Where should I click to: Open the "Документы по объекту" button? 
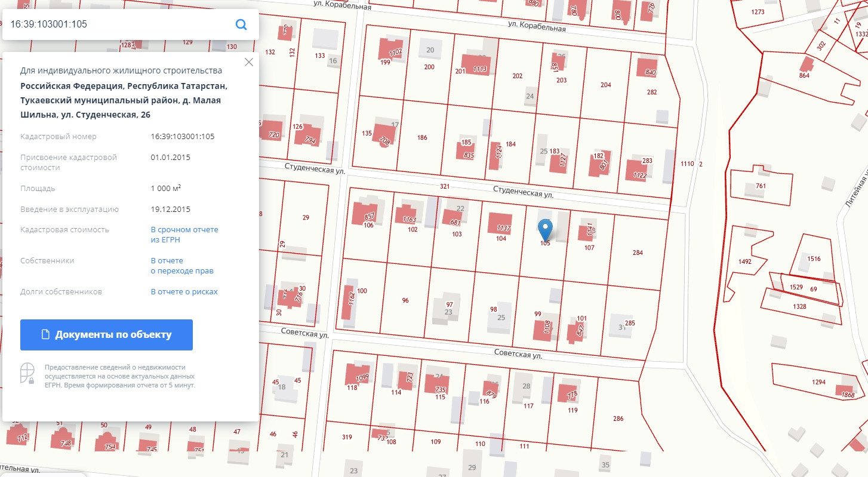[x=106, y=334]
